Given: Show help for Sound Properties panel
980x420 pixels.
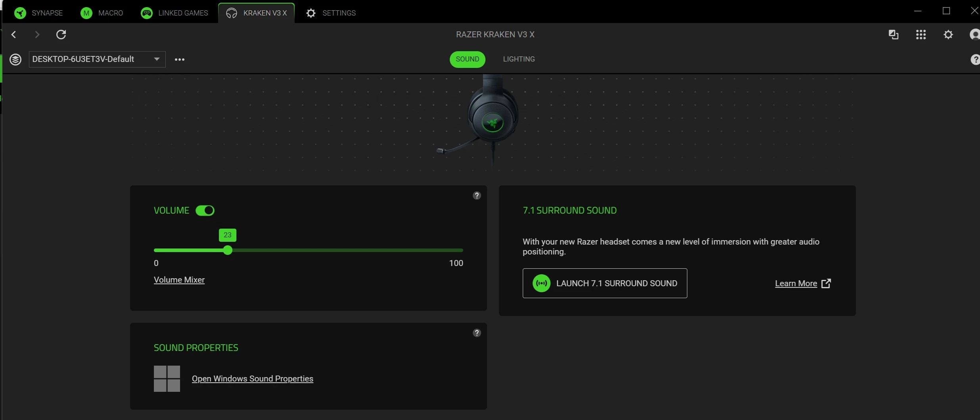Looking at the screenshot, I should pyautogui.click(x=477, y=333).
